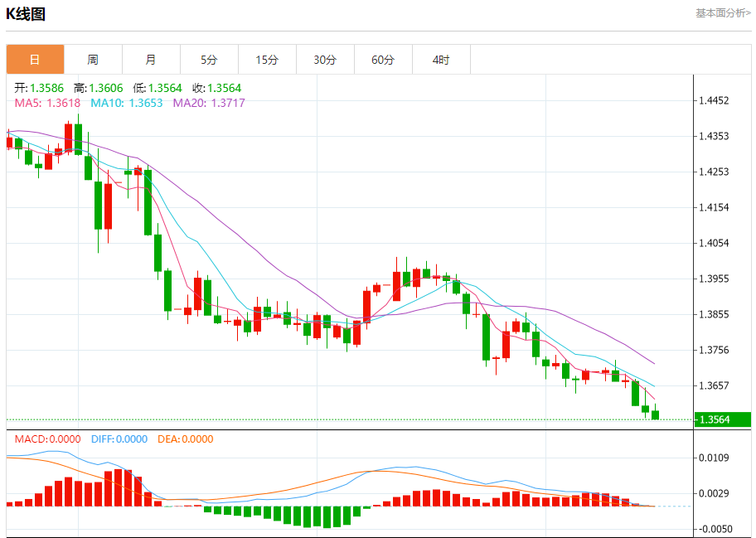Image resolution: width=756 pixels, height=538 pixels.
Task: Click the K线图 heading
Action: (x=26, y=14)
